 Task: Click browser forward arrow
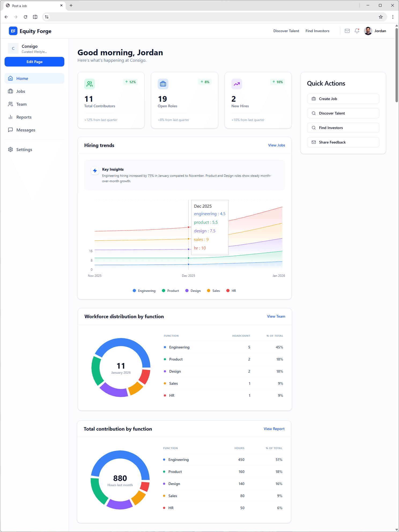point(16,17)
